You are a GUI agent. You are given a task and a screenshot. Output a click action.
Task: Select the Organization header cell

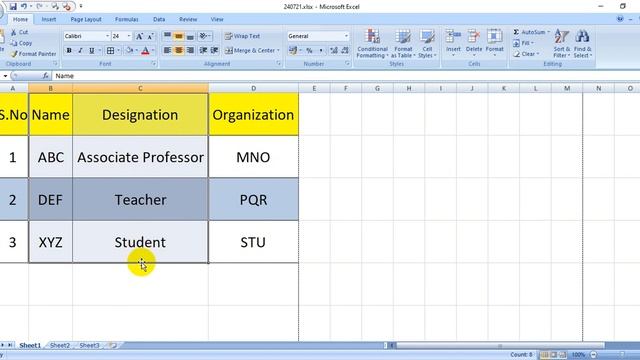(x=253, y=115)
